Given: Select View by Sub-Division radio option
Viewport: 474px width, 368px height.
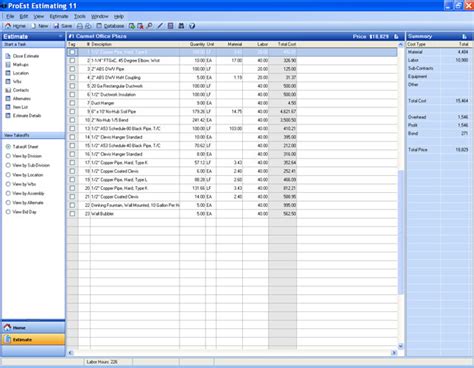Looking at the screenshot, I should click(x=8, y=165).
